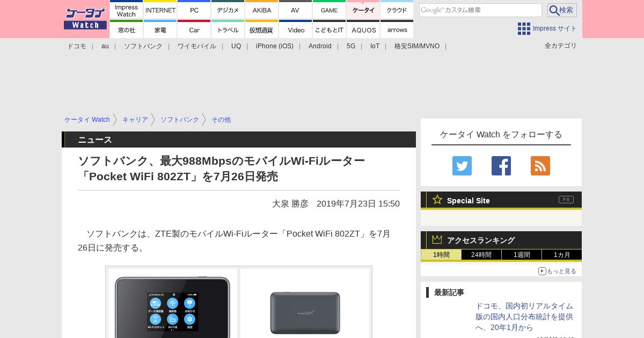Viewport: 644px width, 338px height.
Task: Open the PC Watch tab
Action: click(194, 10)
